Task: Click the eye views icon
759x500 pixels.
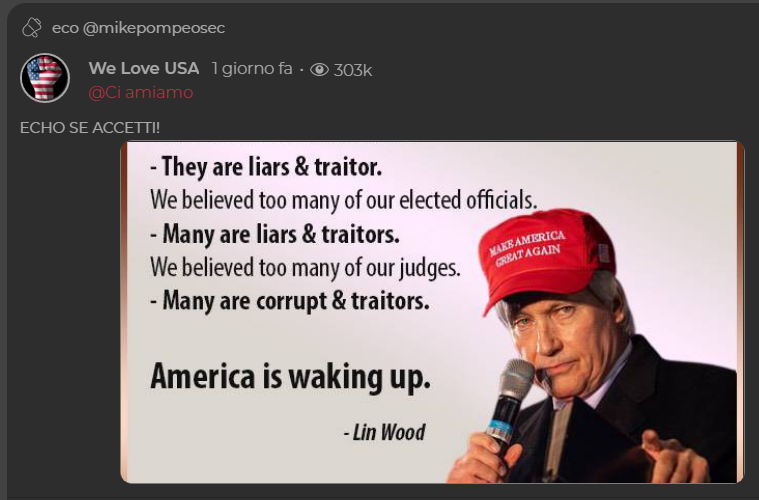Action: (x=319, y=70)
